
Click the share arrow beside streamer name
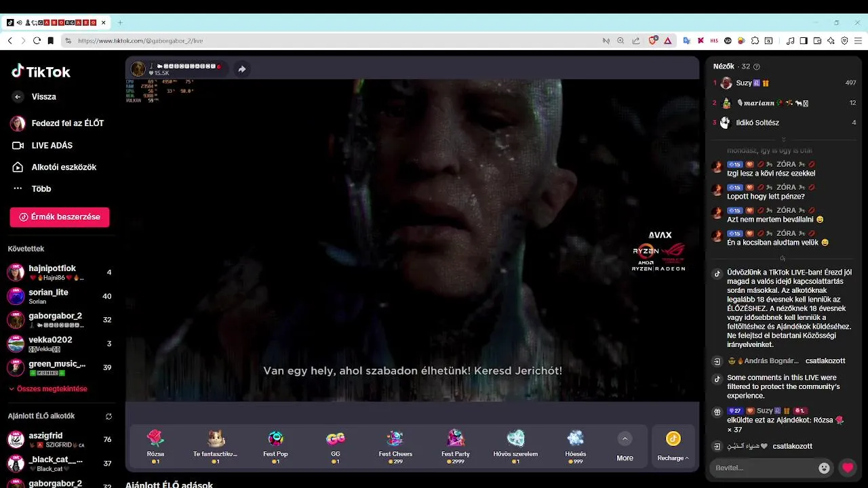tap(241, 68)
